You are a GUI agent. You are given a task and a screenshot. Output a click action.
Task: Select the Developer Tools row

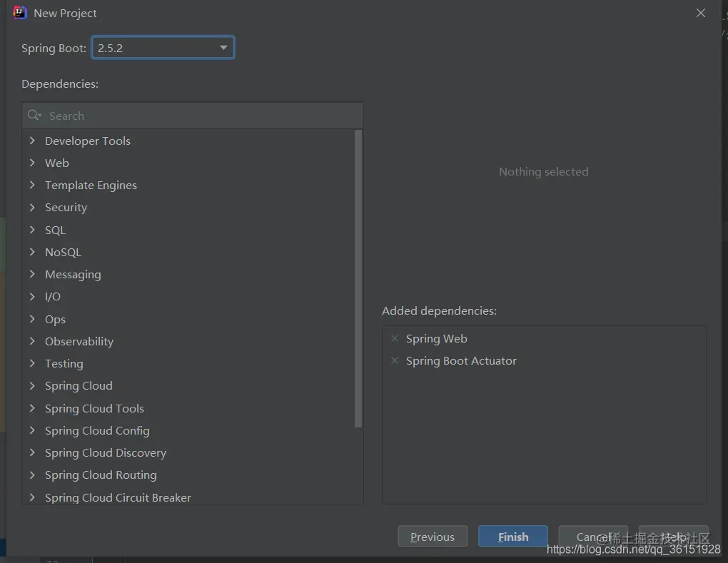tap(188, 141)
